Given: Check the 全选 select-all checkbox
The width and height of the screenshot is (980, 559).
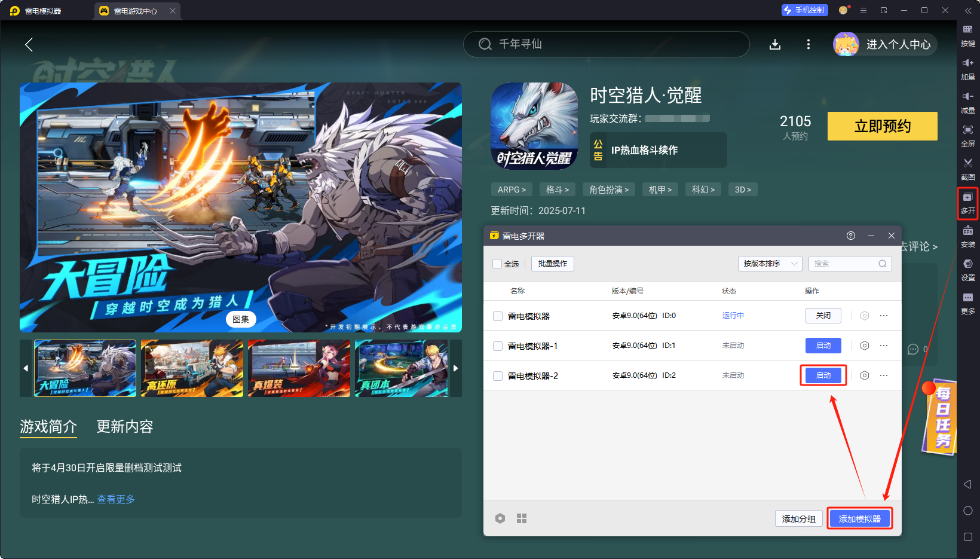Looking at the screenshot, I should 497,264.
